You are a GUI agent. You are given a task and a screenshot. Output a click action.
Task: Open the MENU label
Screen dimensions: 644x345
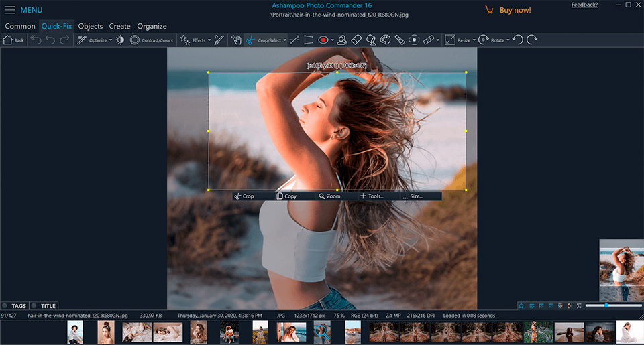tap(32, 10)
